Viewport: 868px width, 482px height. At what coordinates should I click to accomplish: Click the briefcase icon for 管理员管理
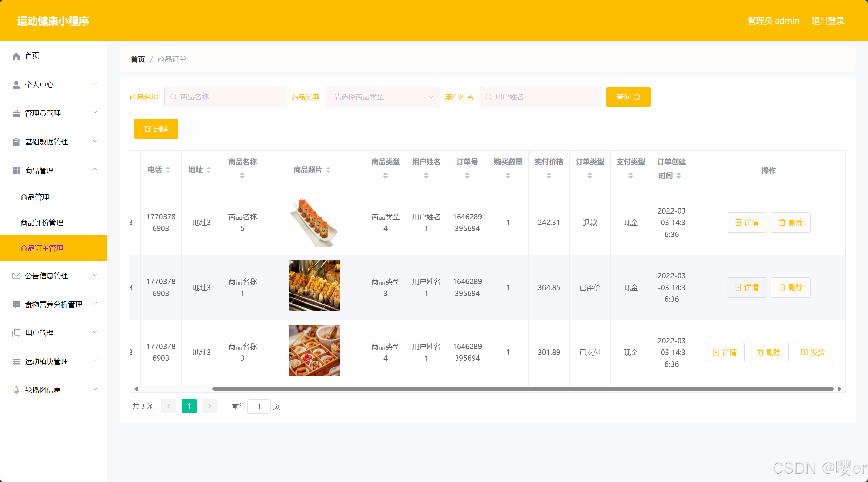click(x=16, y=113)
